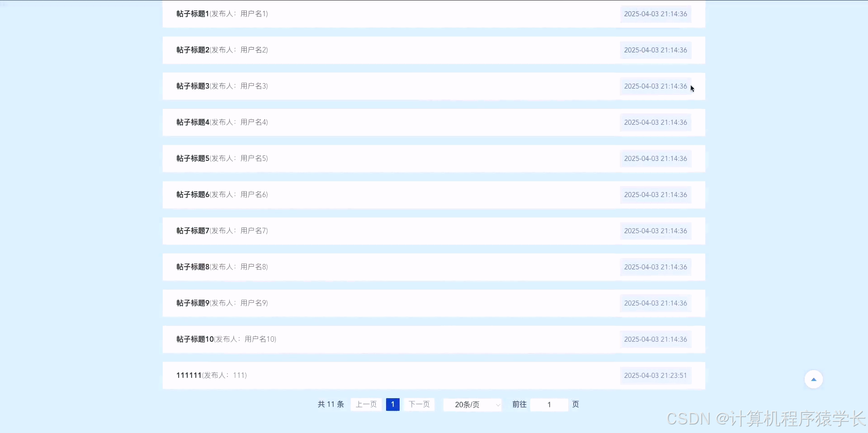Click the back-to-top arrow button

813,379
